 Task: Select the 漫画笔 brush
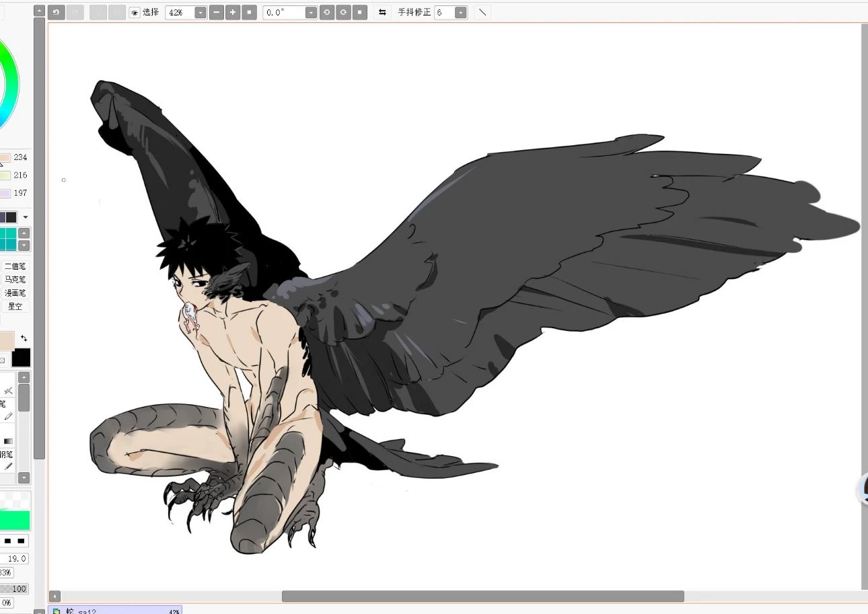[15, 293]
